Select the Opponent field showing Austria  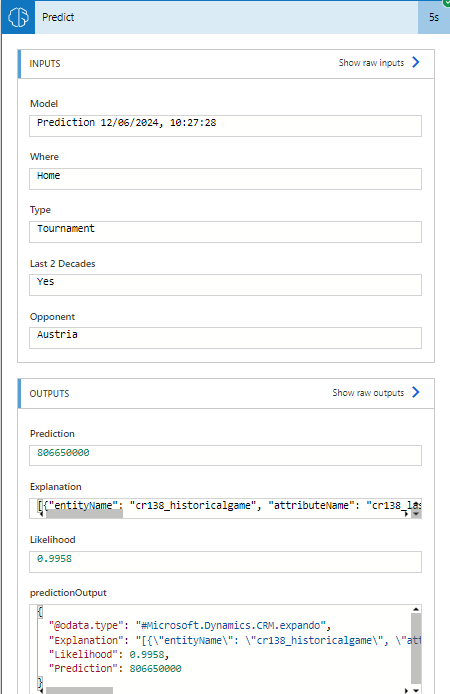[x=225, y=338]
